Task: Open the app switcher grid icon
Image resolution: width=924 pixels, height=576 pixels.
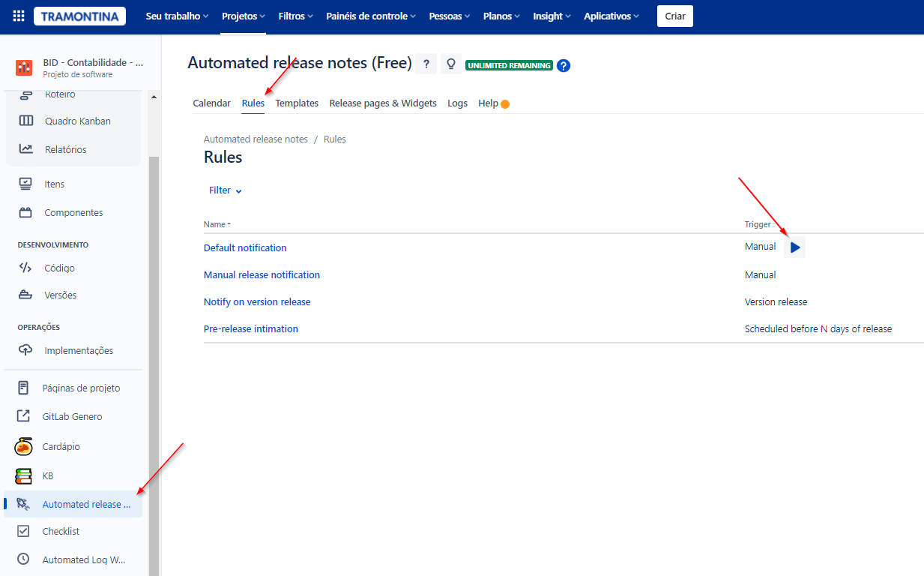Action: pos(19,16)
